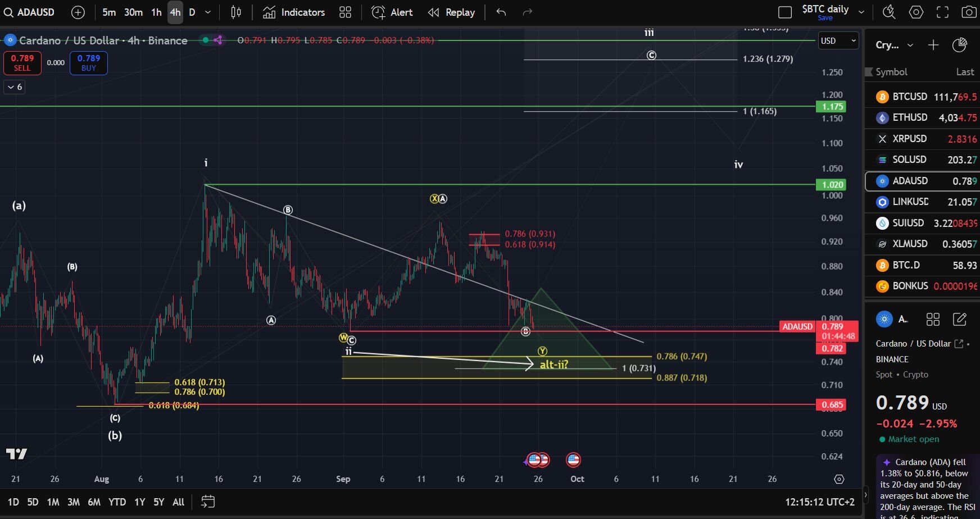Expand the $BTC daily layout menu arrow
Screen dimensions: 980x519
click(x=861, y=12)
